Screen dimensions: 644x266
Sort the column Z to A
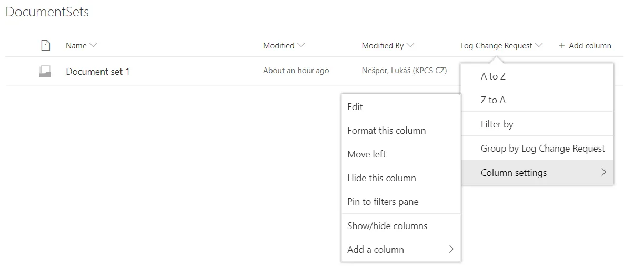(x=493, y=100)
